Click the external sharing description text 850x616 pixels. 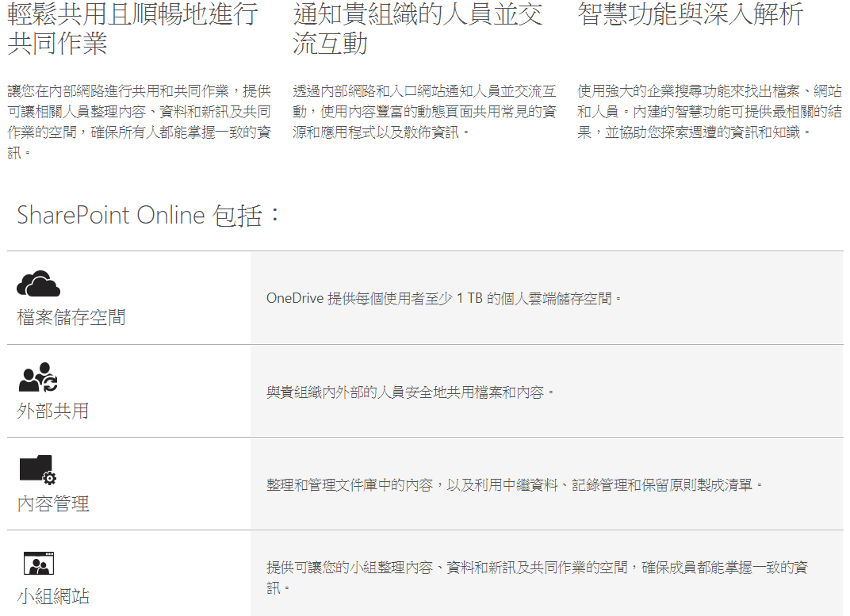point(410,392)
